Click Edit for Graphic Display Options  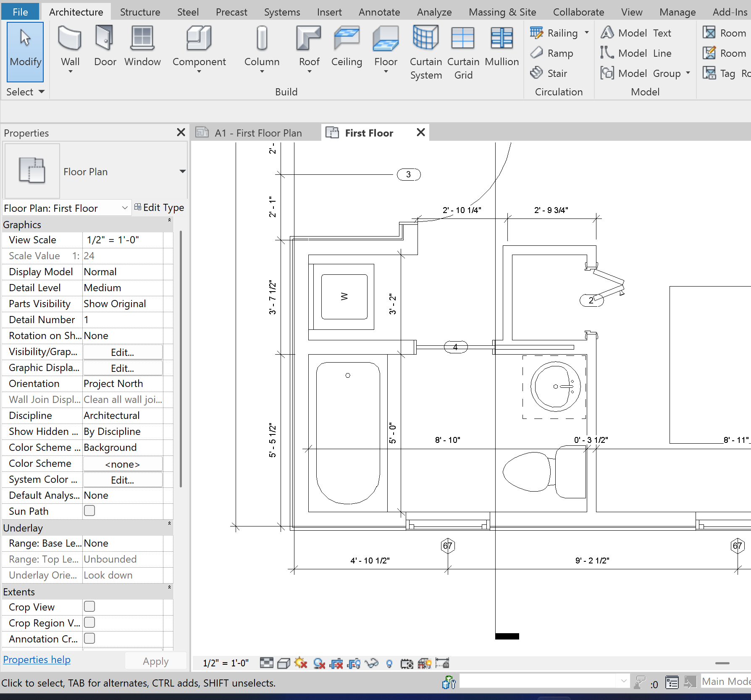[x=122, y=368]
